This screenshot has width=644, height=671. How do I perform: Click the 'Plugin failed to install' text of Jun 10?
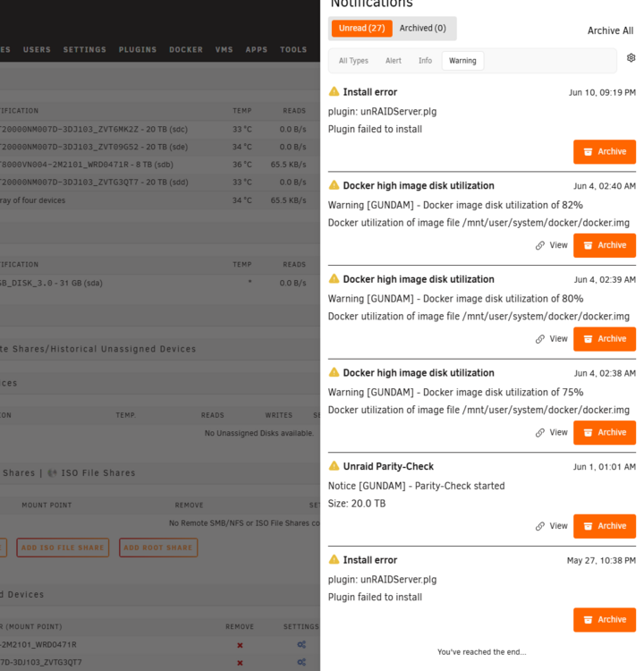(375, 129)
